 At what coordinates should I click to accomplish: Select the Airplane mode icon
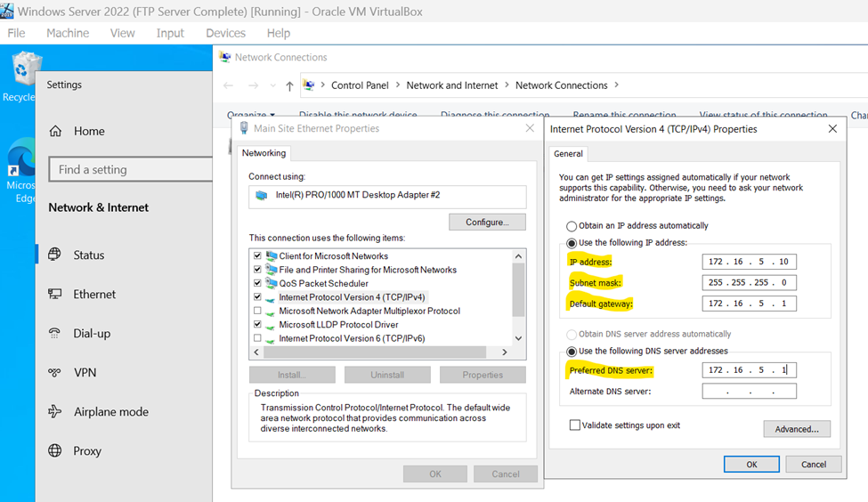pos(54,411)
